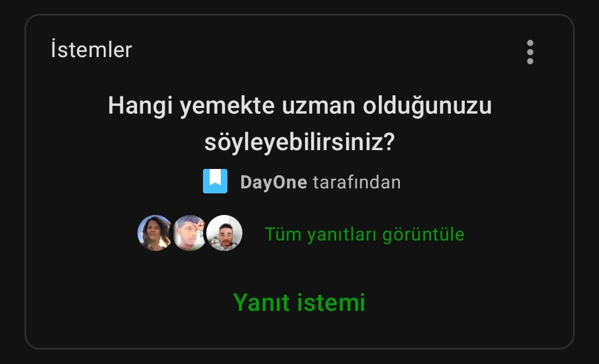Click the top dot of the kebab menu
This screenshot has height=364, width=599.
[530, 43]
